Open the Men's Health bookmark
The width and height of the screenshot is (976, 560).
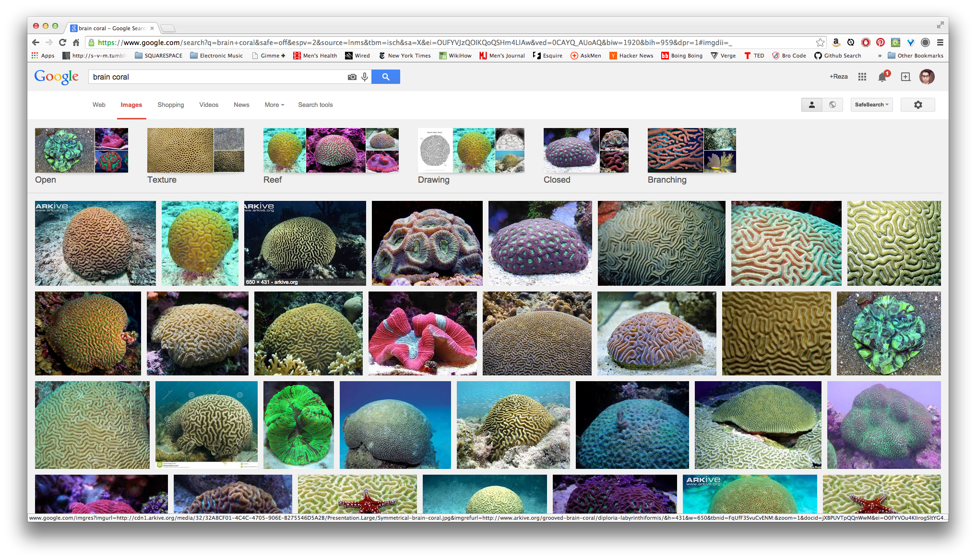315,56
